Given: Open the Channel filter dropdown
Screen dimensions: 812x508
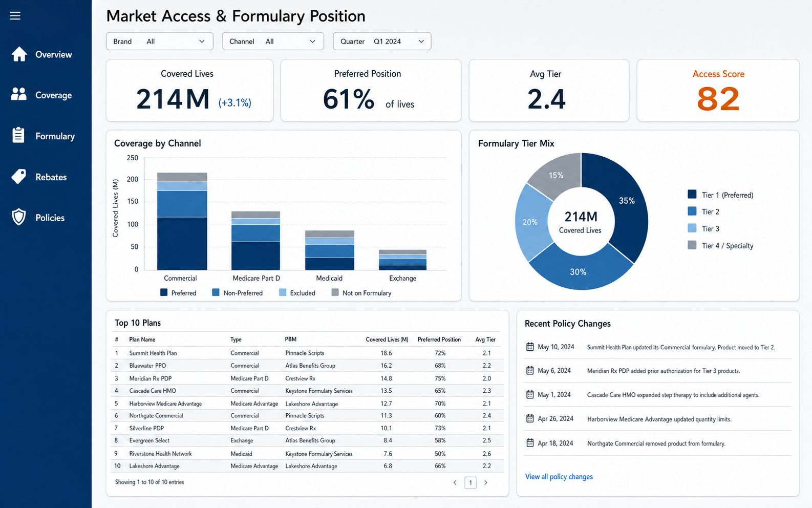Looking at the screenshot, I should [x=273, y=41].
